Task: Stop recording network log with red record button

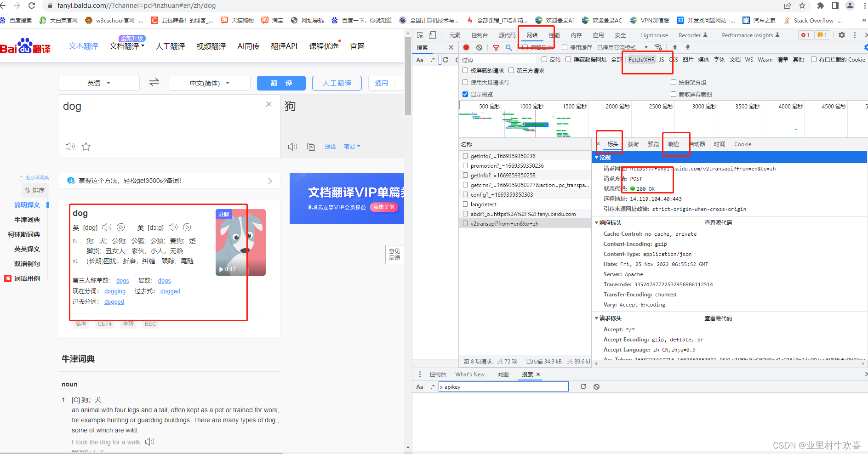Action: [466, 47]
